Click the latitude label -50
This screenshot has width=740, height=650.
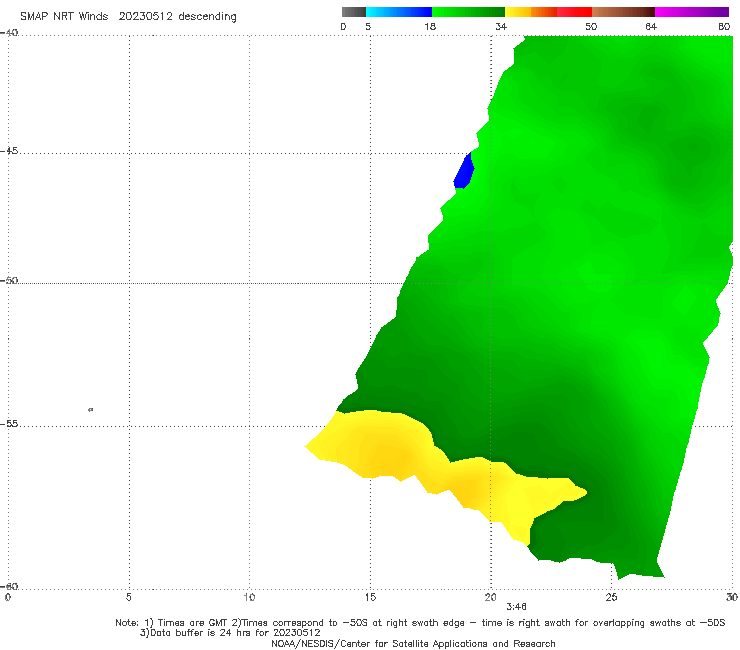[x=9, y=280]
